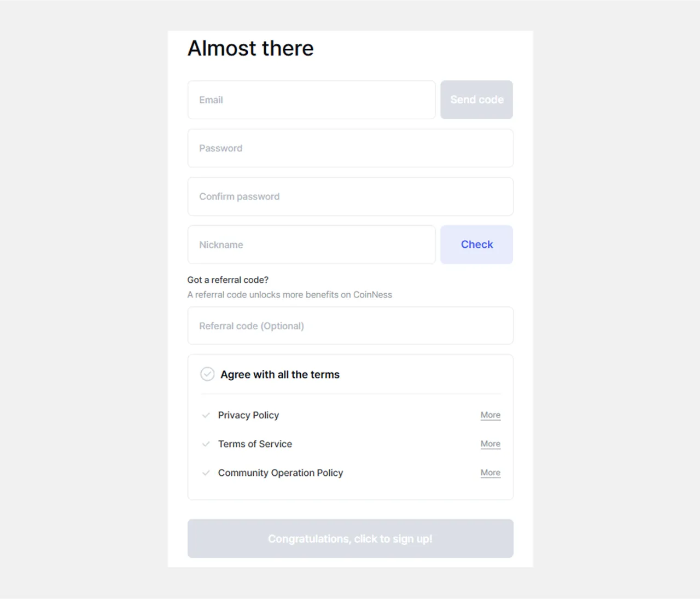Click the Send code button
The height and width of the screenshot is (599, 700).
point(477,100)
